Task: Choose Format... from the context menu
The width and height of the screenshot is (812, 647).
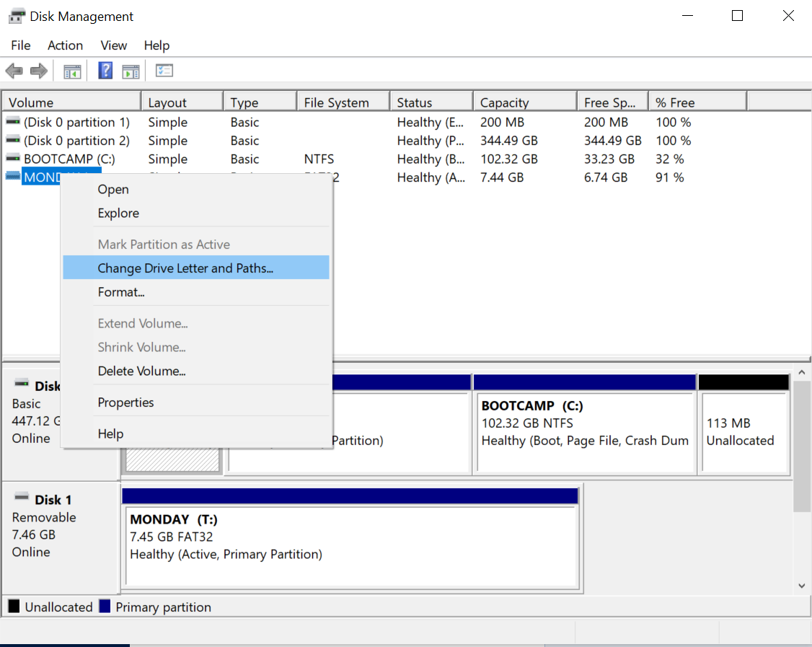Action: click(x=195, y=291)
